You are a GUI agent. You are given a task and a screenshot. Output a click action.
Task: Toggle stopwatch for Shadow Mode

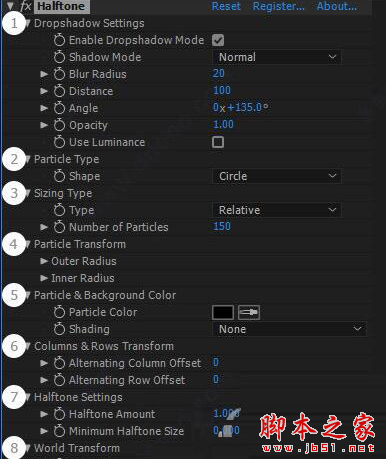click(59, 57)
